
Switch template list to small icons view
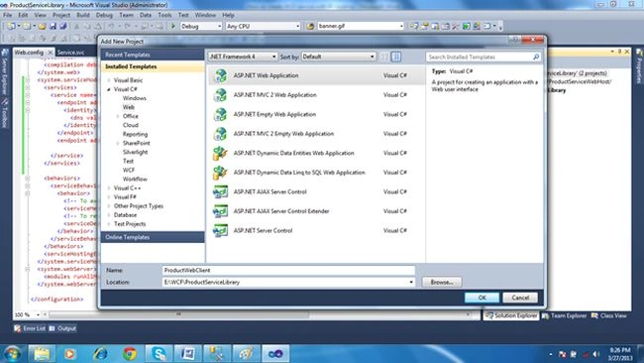click(x=384, y=57)
